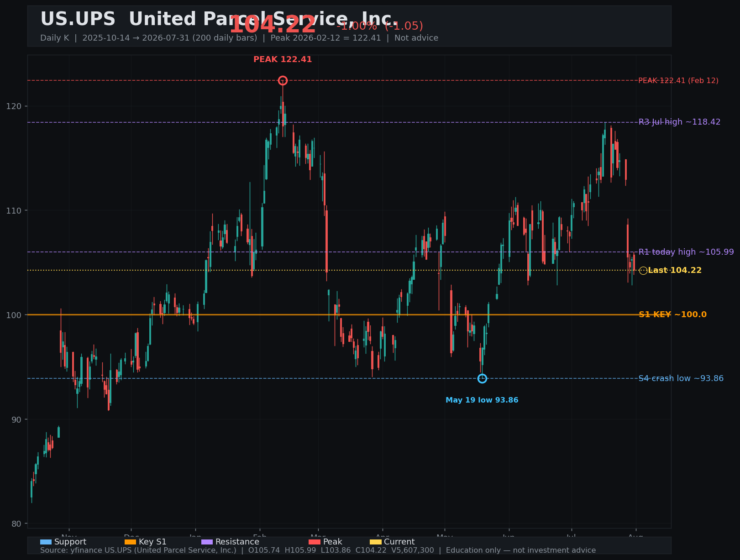Select the "R3 Jul high ~118.42" label
This screenshot has width=740, height=560.
pos(679,122)
